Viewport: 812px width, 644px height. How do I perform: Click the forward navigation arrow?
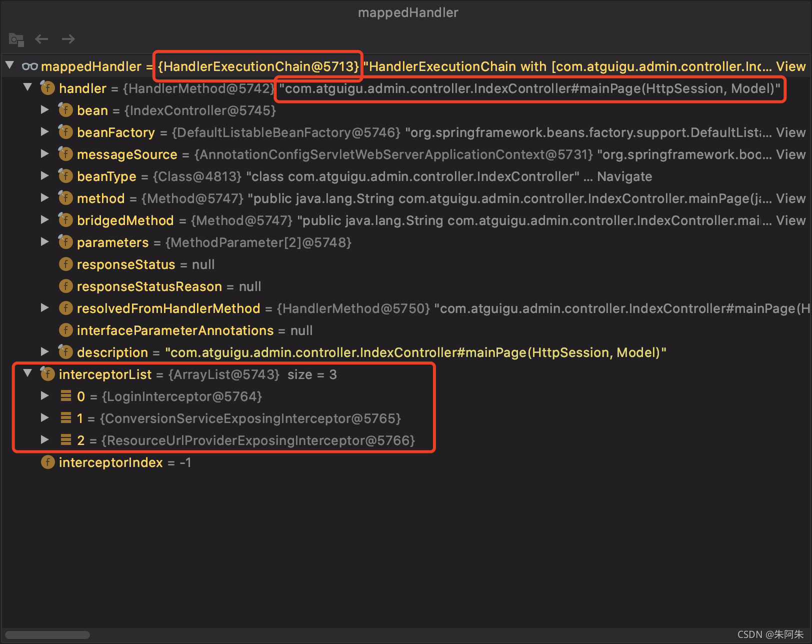pos(68,39)
